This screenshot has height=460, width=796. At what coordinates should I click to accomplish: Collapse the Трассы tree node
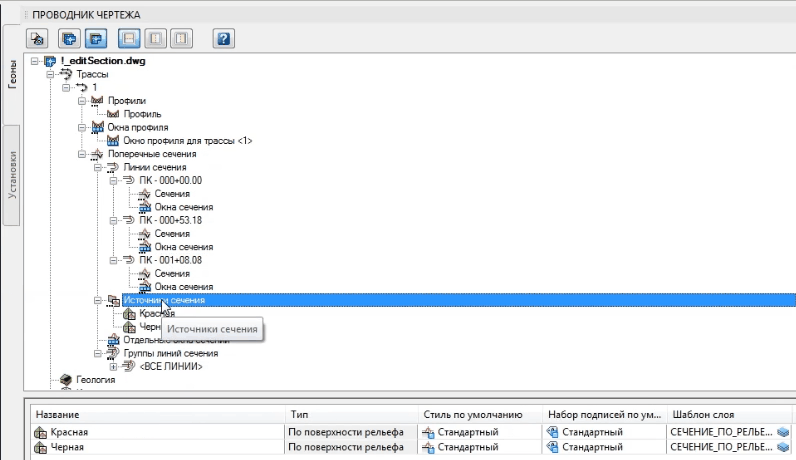tap(50, 75)
